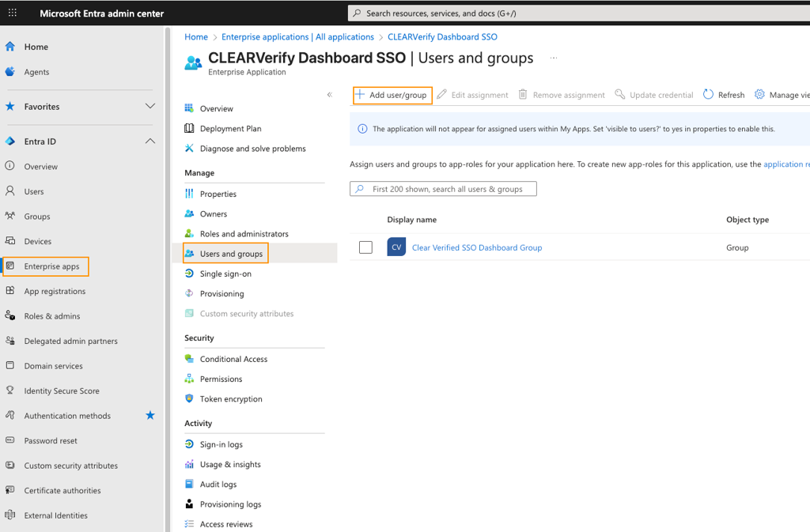810x532 pixels.
Task: Open Sign-in logs under Activity
Action: [x=221, y=444]
